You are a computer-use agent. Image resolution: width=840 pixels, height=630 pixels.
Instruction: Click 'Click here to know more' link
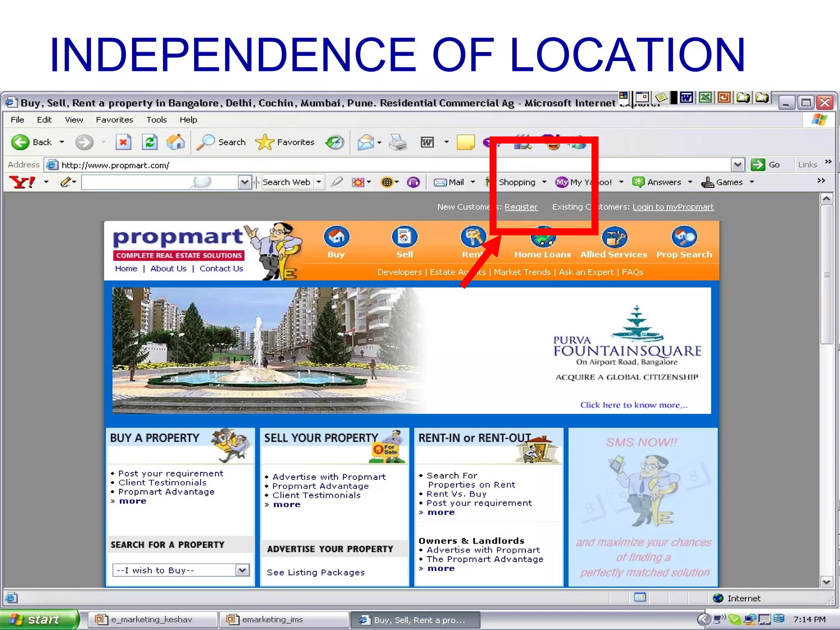pos(634,405)
